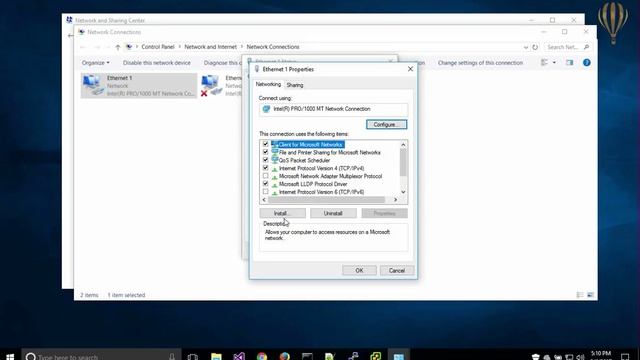Image resolution: width=640 pixels, height=360 pixels.
Task: Select File and Printer Sharing list item
Action: coord(330,152)
